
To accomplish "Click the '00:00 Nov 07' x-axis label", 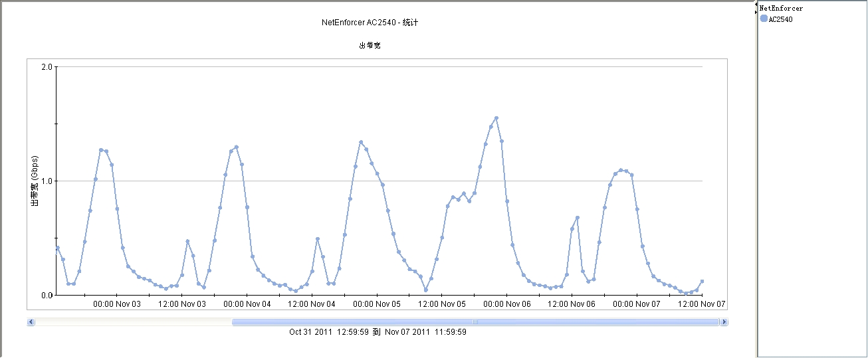I will [637, 304].
